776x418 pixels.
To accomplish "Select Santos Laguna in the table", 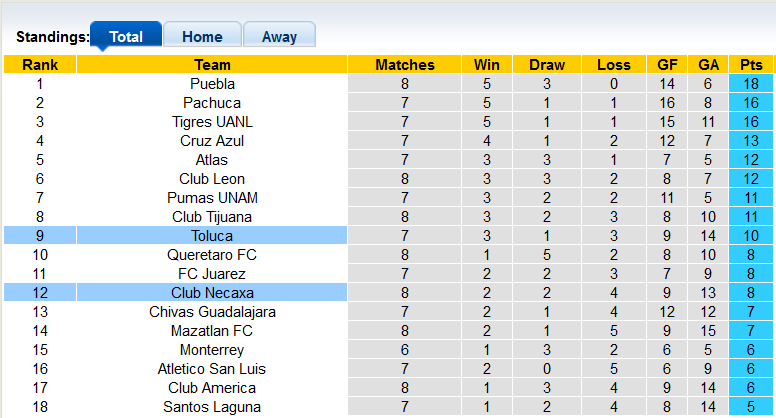I will click(x=212, y=407).
